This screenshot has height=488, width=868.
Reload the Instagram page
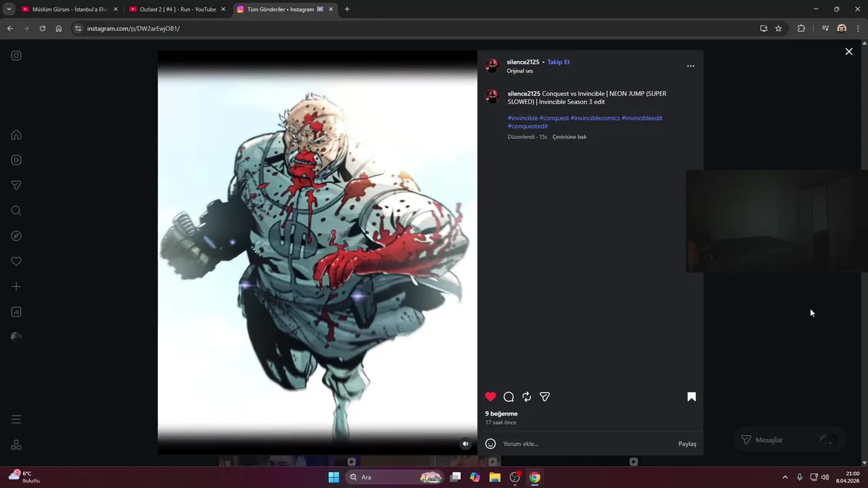(42, 28)
